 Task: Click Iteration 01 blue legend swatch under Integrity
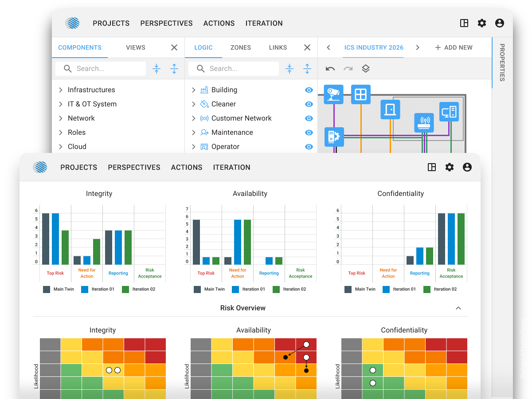pyautogui.click(x=85, y=289)
